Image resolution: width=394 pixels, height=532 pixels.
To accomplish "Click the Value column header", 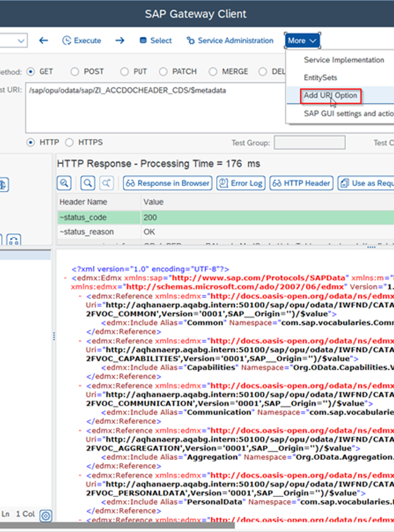I will 267,202.
